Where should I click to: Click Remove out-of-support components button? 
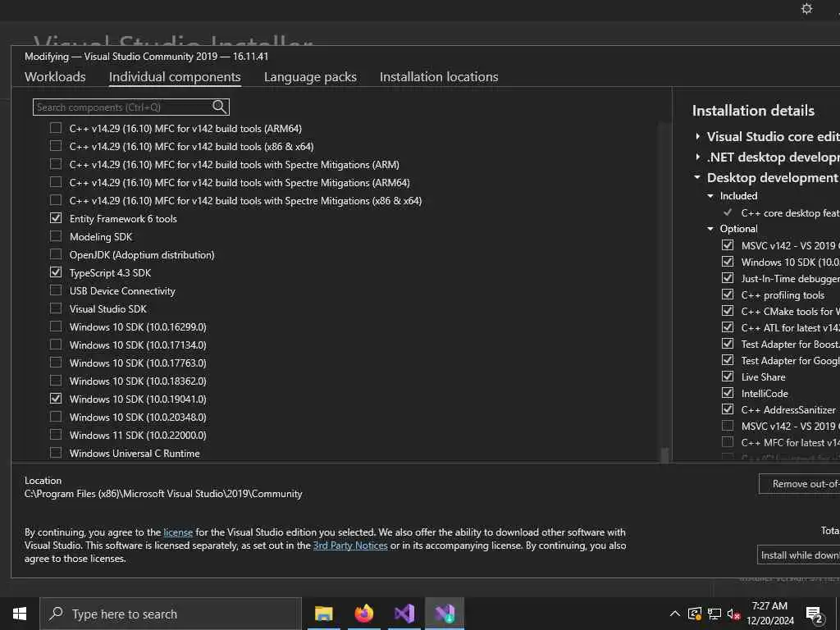pyautogui.click(x=800, y=484)
